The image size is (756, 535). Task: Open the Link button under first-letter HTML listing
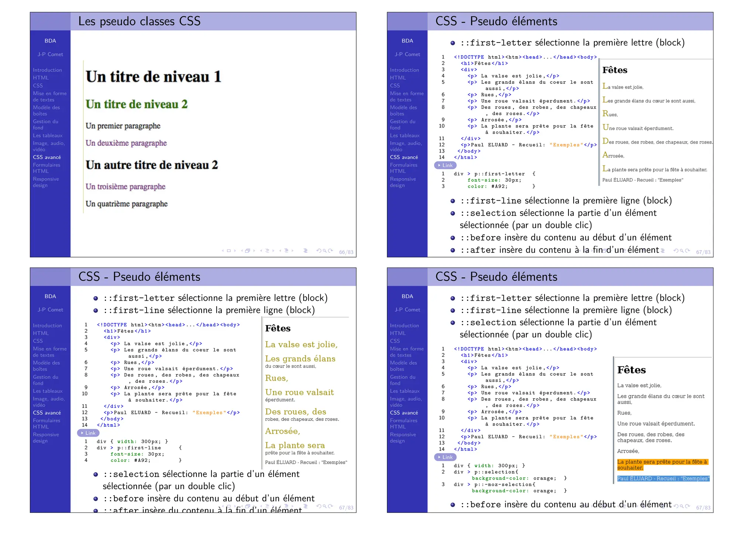(446, 166)
